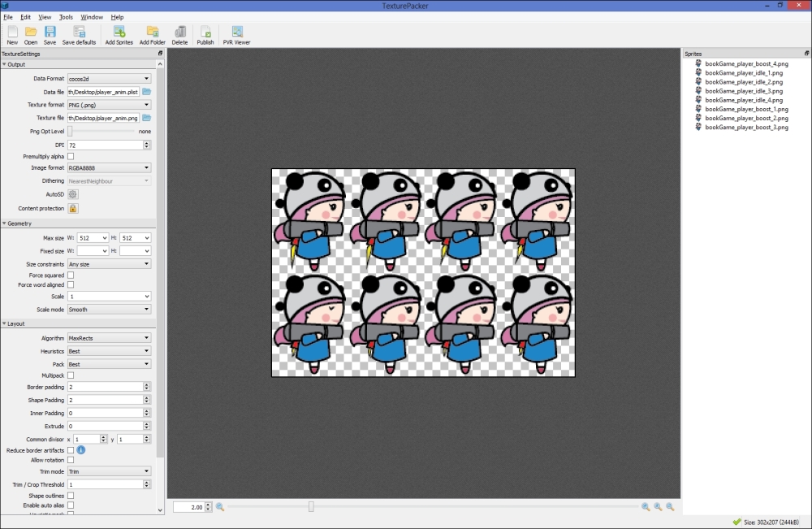Open AutoSD gear settings
The image size is (812, 529).
[72, 194]
